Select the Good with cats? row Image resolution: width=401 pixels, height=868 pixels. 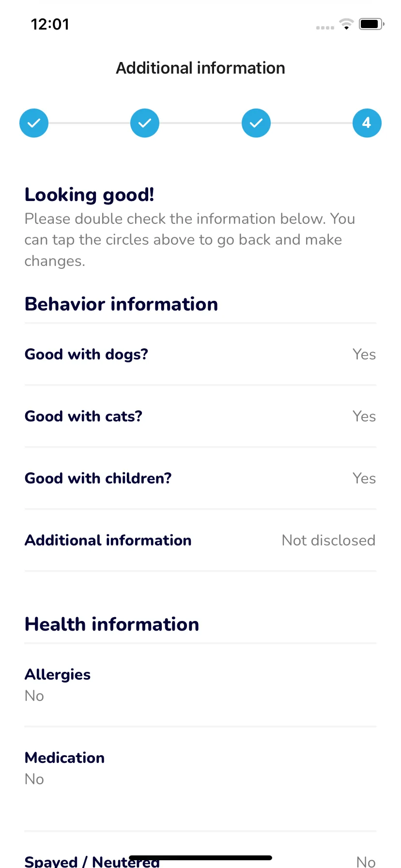(x=200, y=417)
